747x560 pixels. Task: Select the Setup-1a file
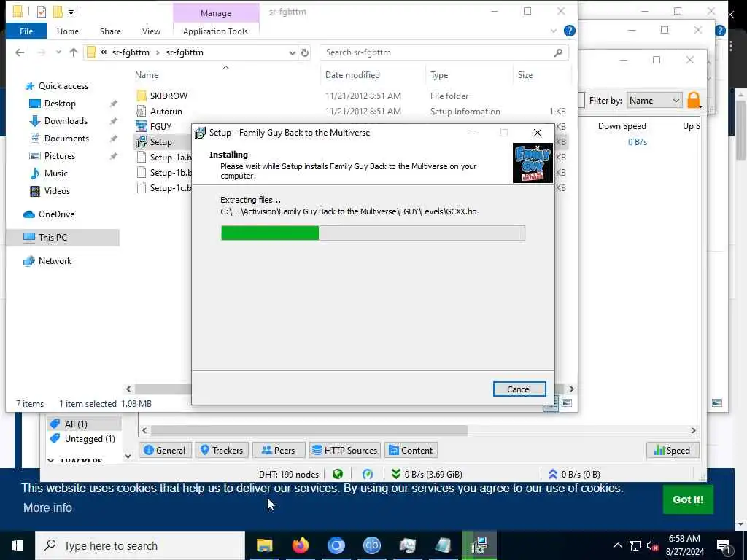click(164, 157)
